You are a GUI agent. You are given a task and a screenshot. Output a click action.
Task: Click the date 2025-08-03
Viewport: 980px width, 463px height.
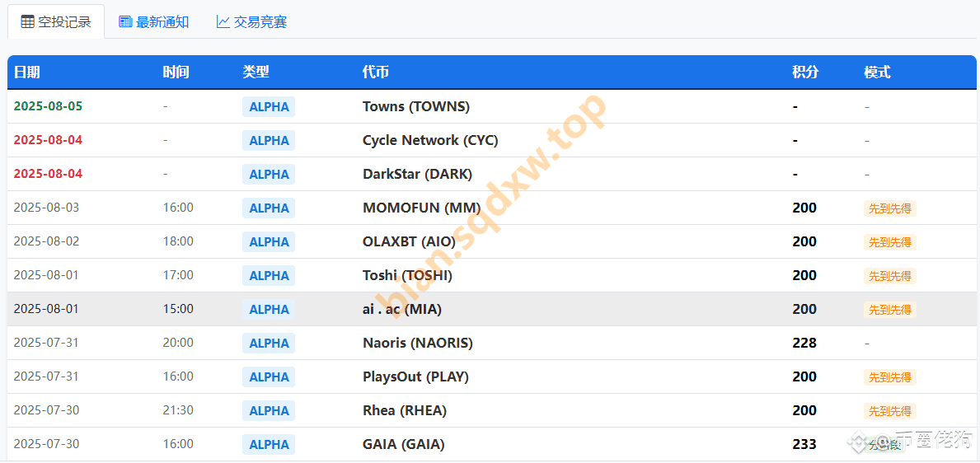pos(47,208)
